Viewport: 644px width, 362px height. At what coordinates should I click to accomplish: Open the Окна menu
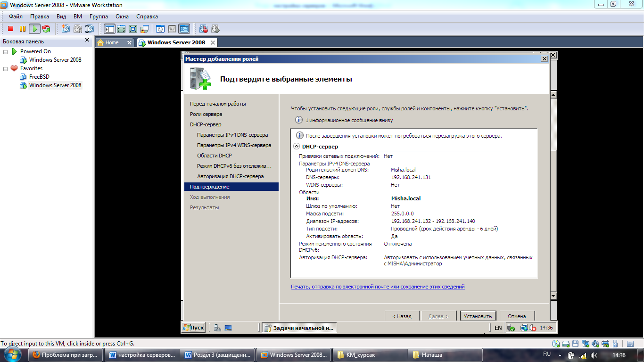coord(122,16)
